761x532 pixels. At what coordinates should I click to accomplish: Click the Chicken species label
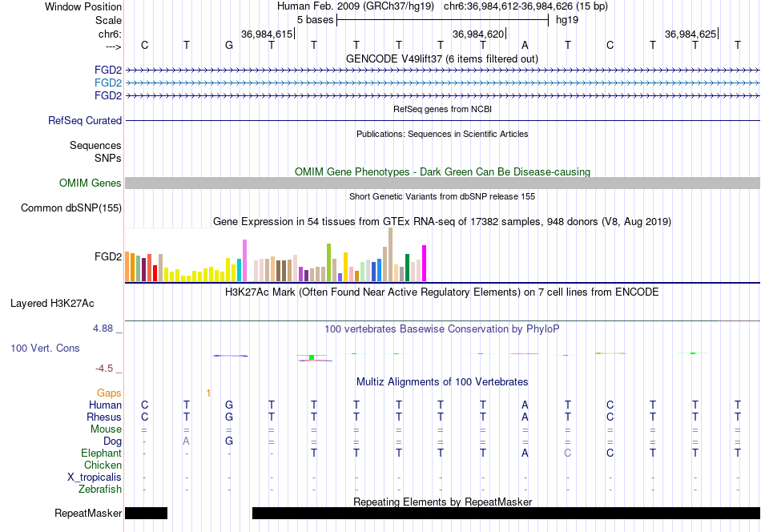coord(103,465)
